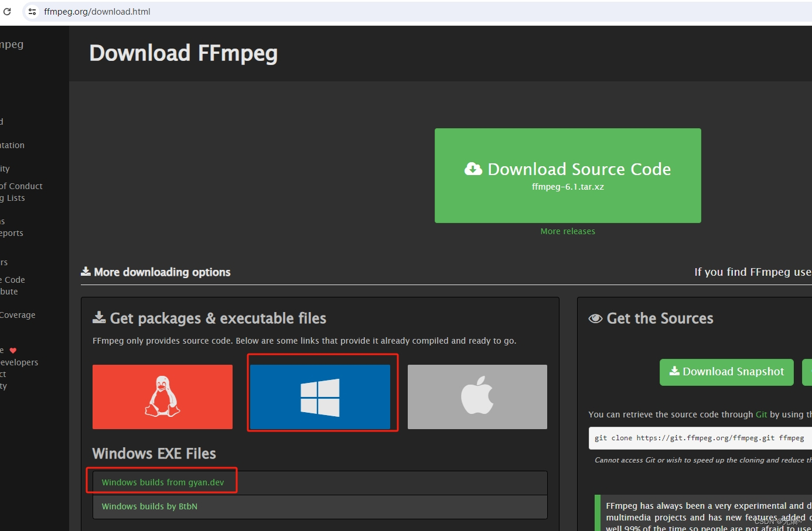Open the Mailing Lists sidebar item
The width and height of the screenshot is (812, 531).
point(12,198)
